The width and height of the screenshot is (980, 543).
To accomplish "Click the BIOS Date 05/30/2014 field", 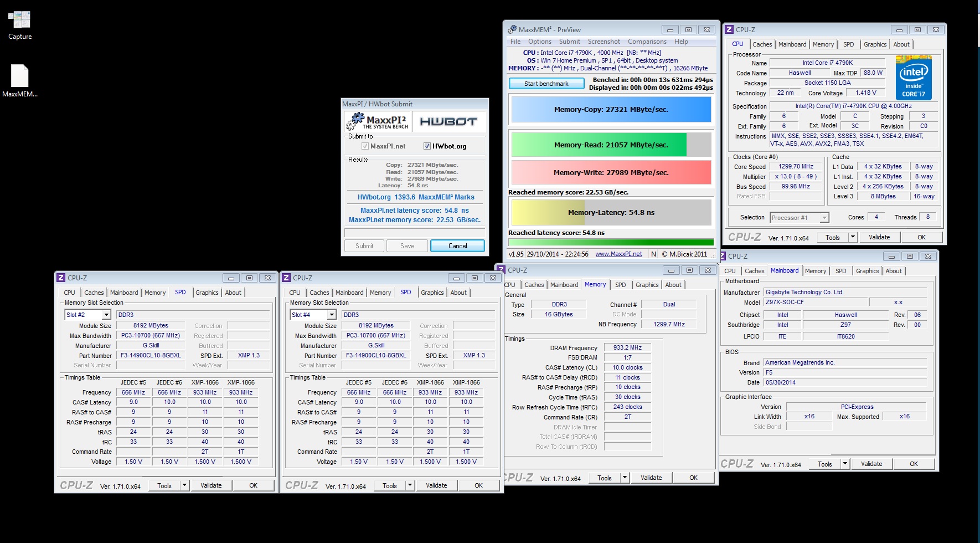I will [x=845, y=383].
